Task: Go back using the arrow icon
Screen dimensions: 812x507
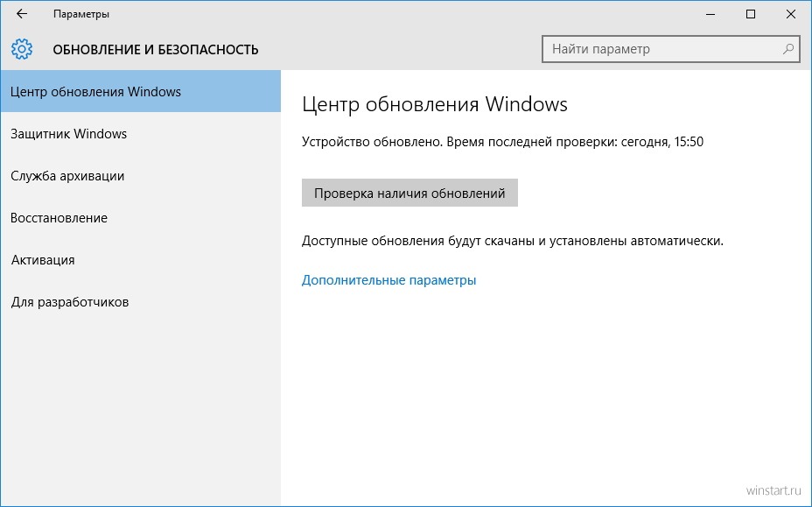Action: coord(22,14)
